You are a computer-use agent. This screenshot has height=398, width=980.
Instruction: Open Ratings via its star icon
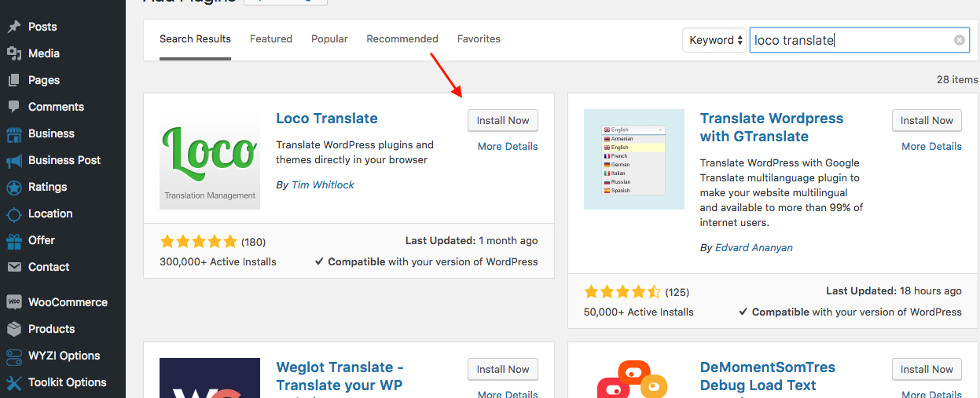pyautogui.click(x=14, y=187)
